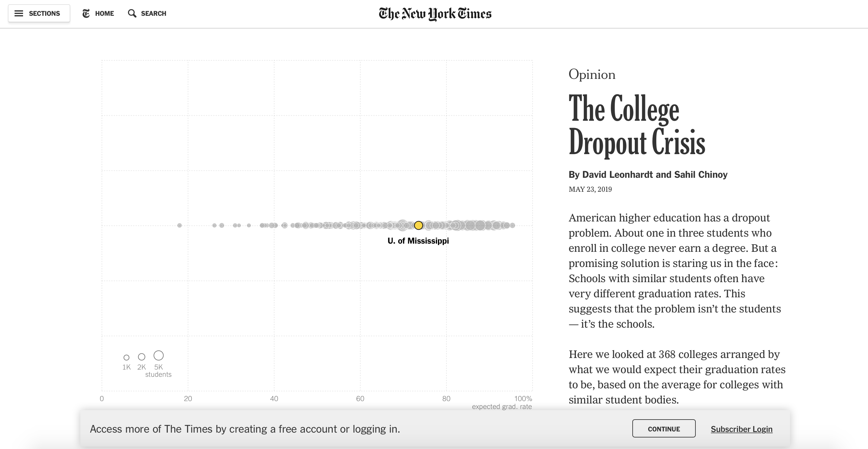Click the Times "T" home icon
Viewport: 868px width, 449px height.
point(86,13)
